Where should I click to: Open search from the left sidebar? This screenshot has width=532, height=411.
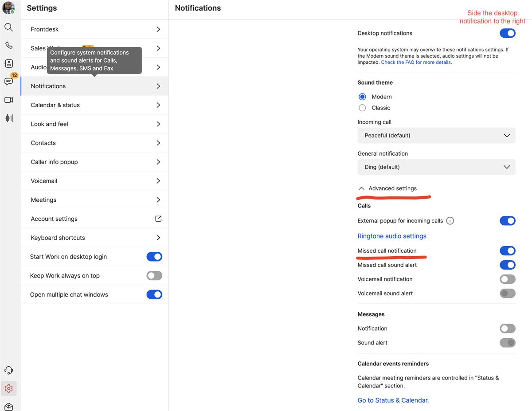8,27
